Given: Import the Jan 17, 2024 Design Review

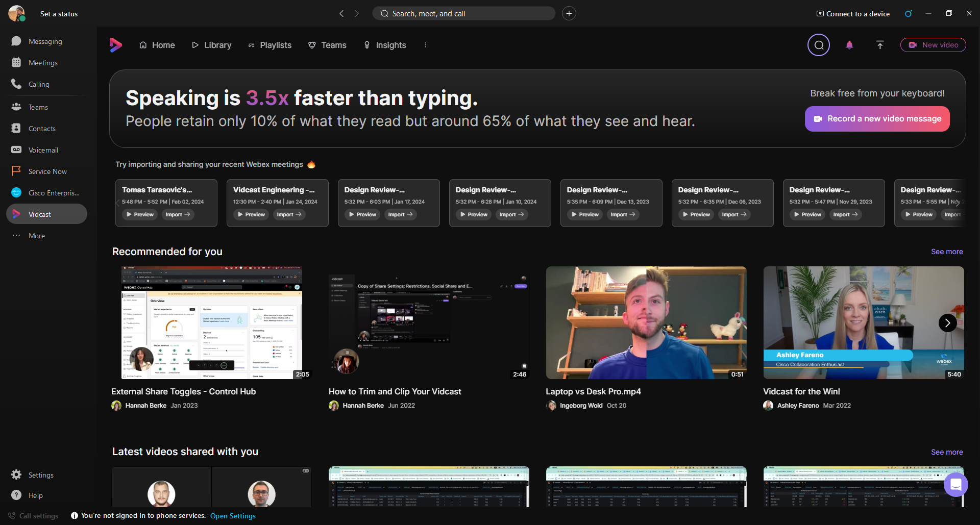Looking at the screenshot, I should [x=401, y=214].
